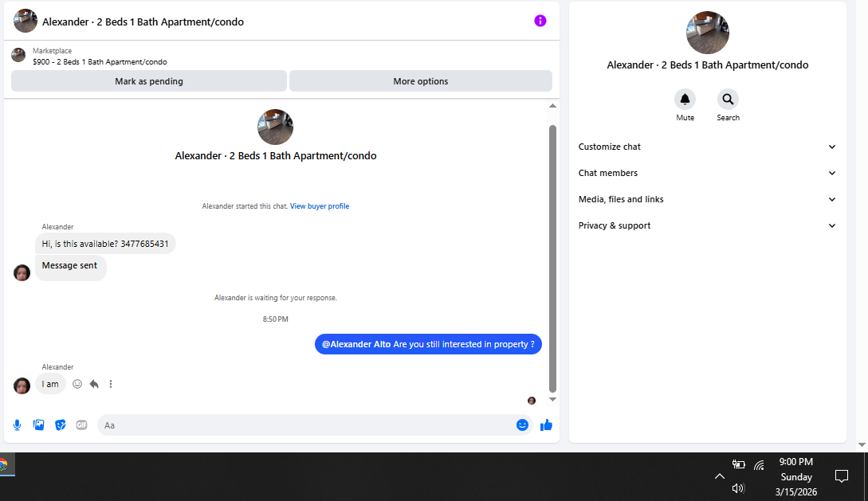Screen dimensions: 868x501
Task: Reply to the "I am" message
Action: [x=94, y=384]
